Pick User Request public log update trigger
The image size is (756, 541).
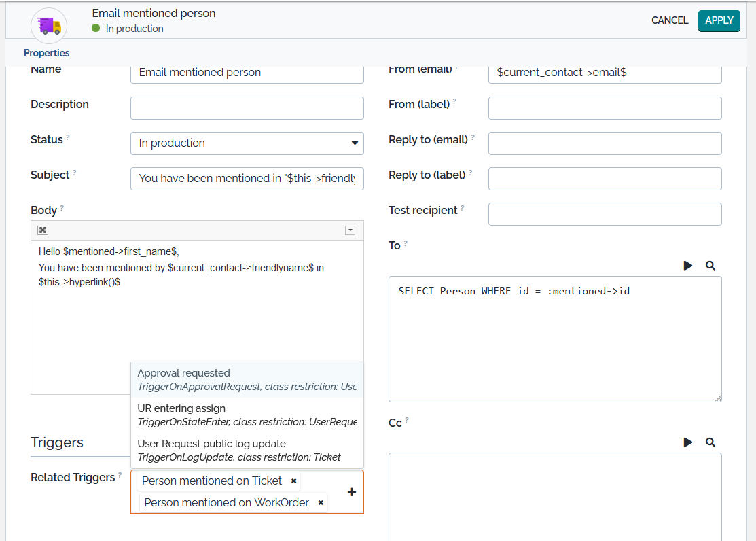click(x=247, y=450)
